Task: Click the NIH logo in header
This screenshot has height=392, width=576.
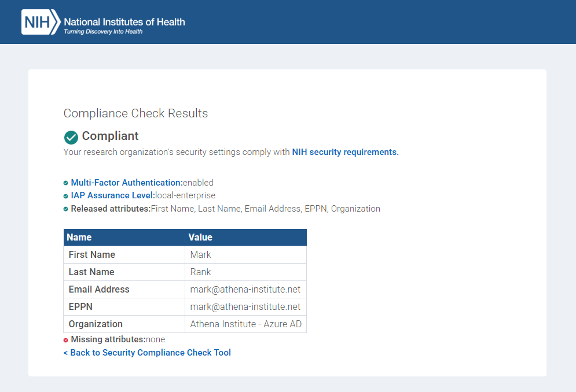Action: (41, 22)
